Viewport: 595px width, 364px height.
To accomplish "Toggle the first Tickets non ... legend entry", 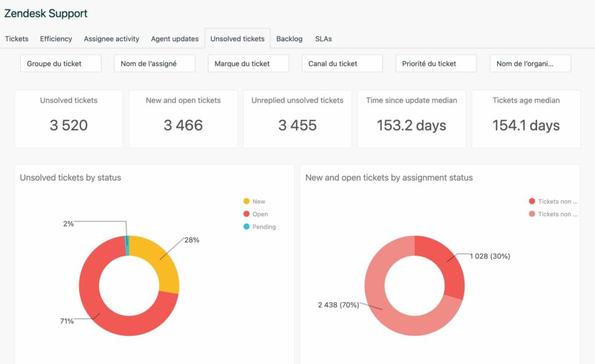I will click(x=553, y=201).
